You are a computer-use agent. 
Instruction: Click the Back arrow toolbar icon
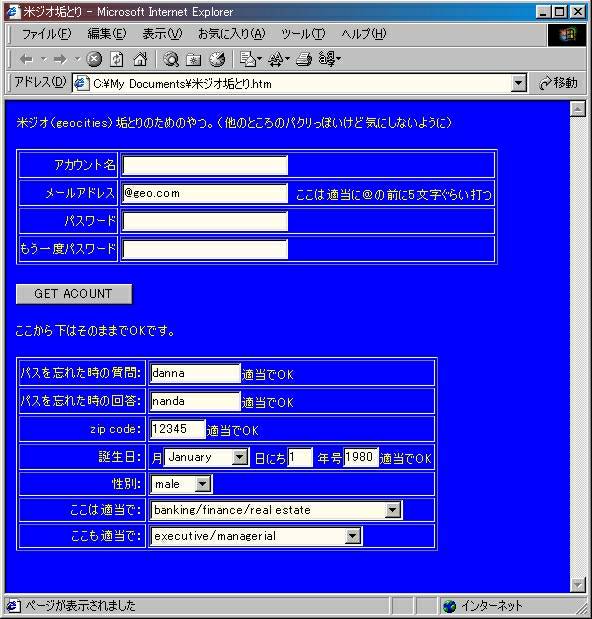(26, 60)
